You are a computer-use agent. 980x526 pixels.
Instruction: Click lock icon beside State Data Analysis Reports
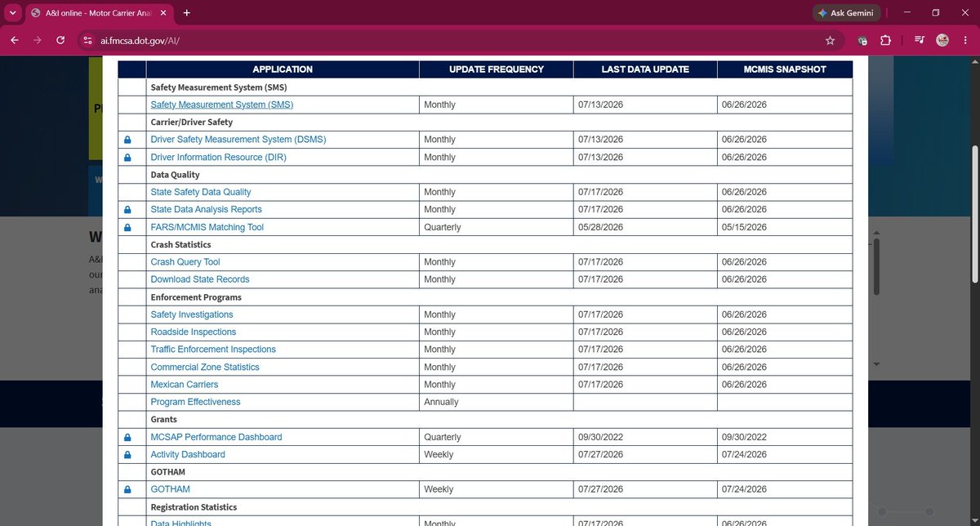pyautogui.click(x=127, y=210)
